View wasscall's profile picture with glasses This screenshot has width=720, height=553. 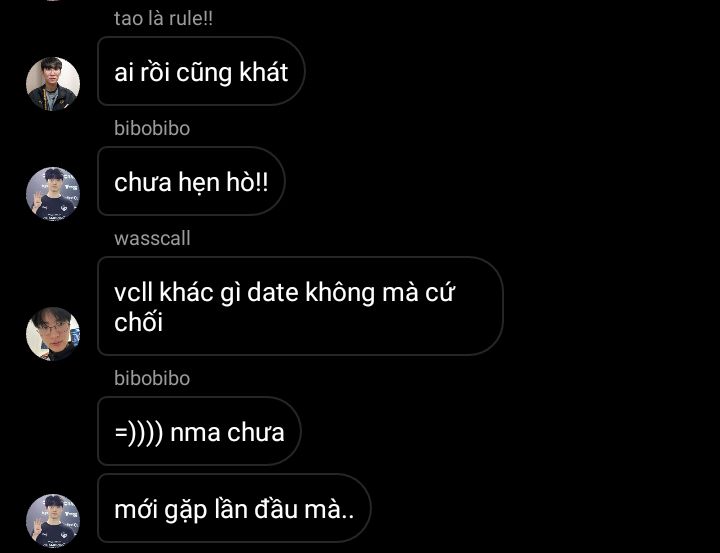(x=53, y=333)
